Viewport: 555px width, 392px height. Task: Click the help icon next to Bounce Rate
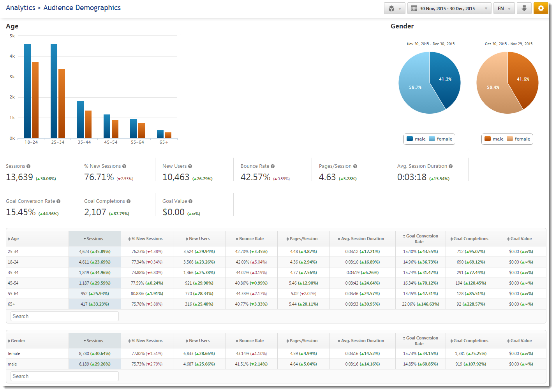273,166
